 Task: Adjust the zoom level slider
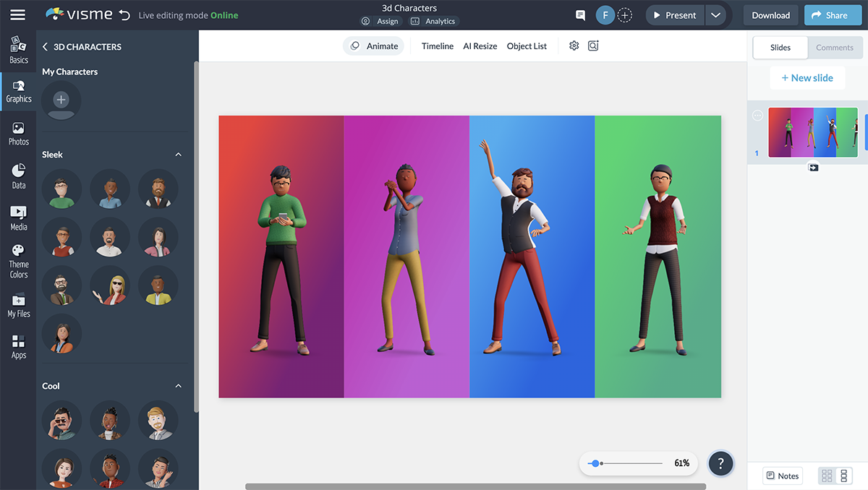pyautogui.click(x=595, y=463)
